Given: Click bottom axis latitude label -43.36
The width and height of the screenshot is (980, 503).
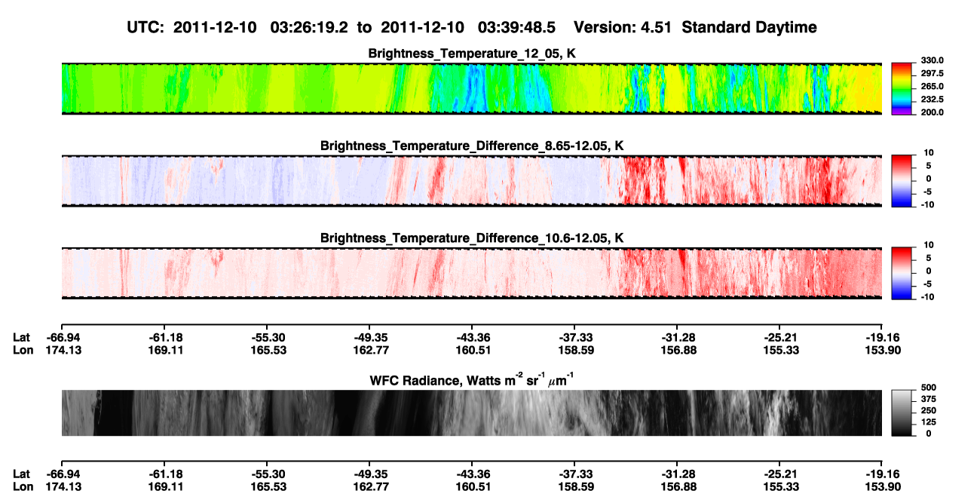Looking at the screenshot, I should tap(472, 474).
